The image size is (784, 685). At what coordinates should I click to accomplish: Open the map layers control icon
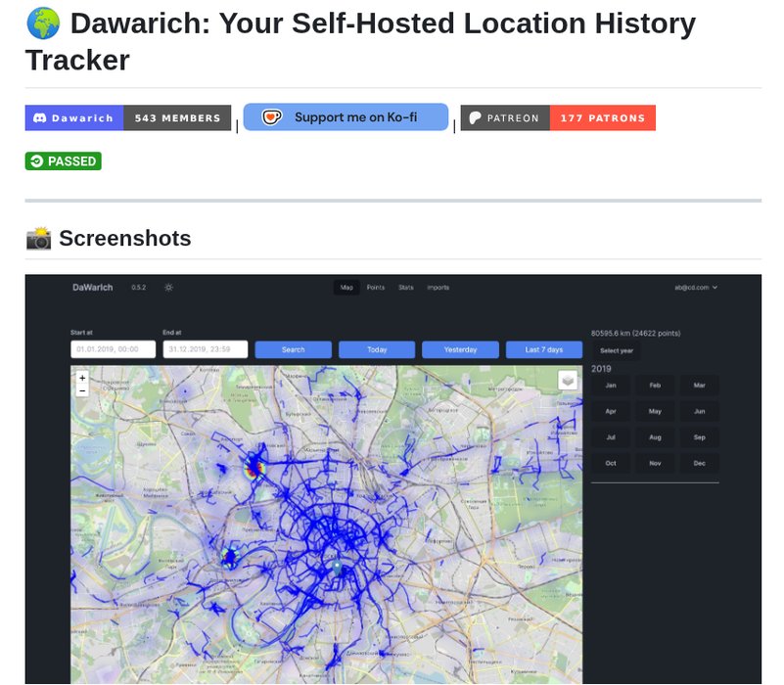click(x=568, y=381)
